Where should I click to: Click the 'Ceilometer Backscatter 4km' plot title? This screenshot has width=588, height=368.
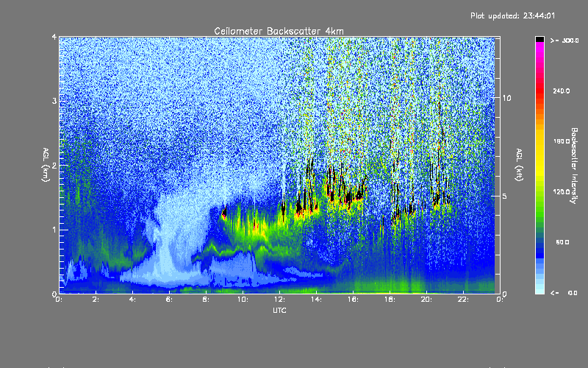(279, 31)
